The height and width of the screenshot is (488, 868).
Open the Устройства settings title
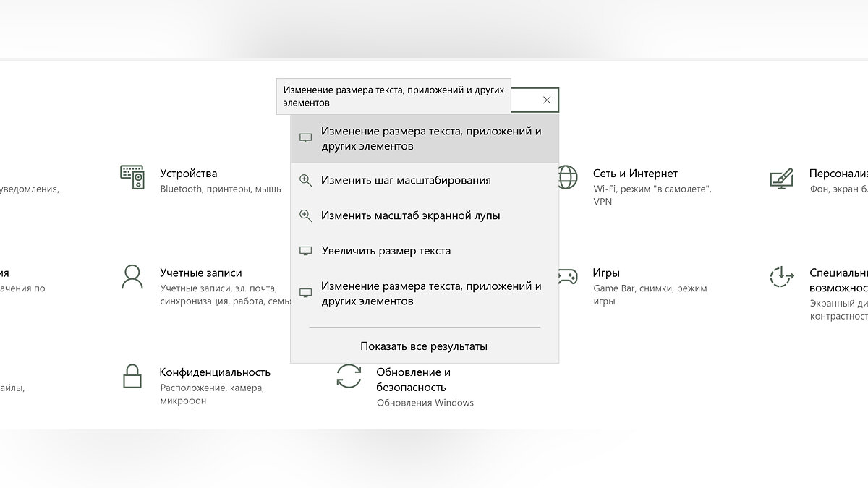[x=188, y=174]
